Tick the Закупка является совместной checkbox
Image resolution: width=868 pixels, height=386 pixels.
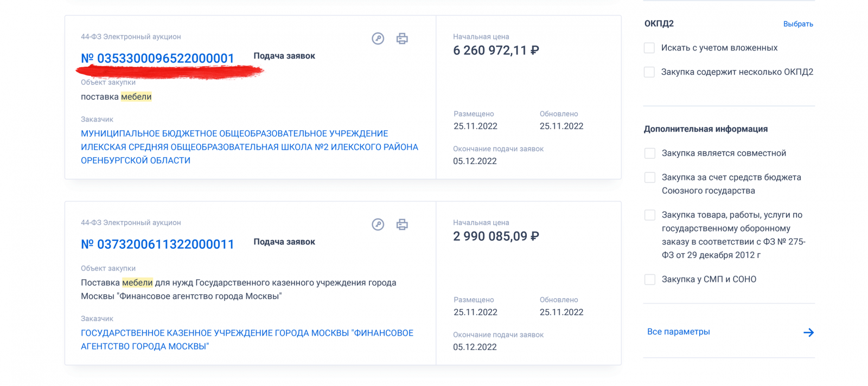(650, 153)
